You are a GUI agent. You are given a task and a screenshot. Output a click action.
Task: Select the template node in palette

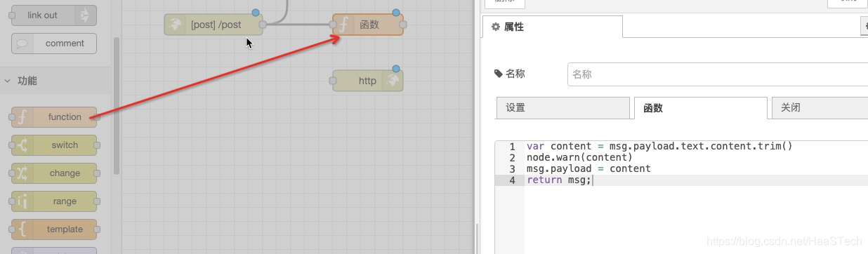tap(54, 229)
